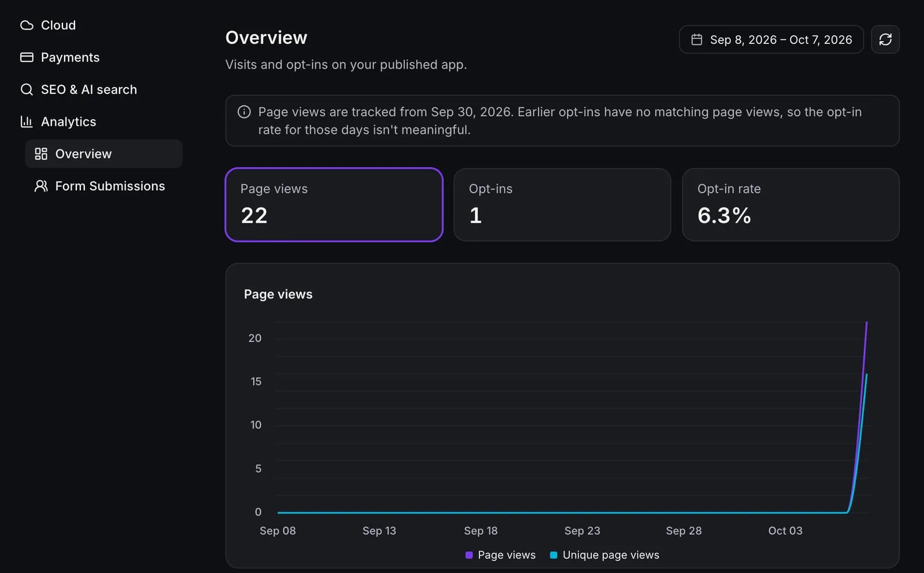Click the 'Page views' chart title
This screenshot has width=924, height=573.
click(x=278, y=294)
